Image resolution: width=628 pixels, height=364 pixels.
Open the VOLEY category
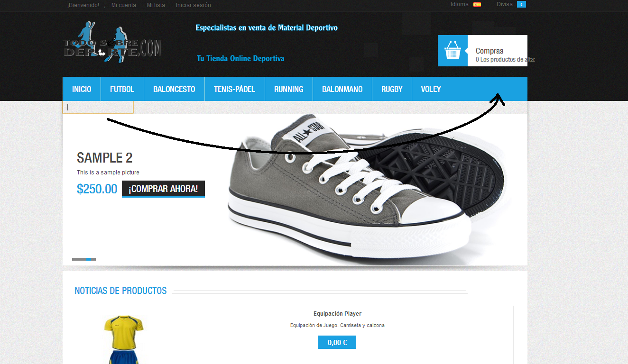431,89
